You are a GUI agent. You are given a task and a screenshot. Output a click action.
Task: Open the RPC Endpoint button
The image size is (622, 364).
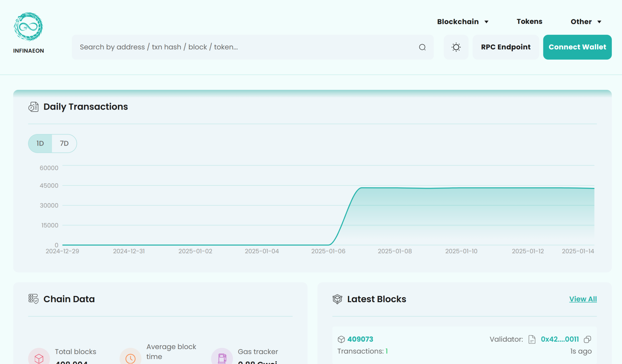pos(506,47)
